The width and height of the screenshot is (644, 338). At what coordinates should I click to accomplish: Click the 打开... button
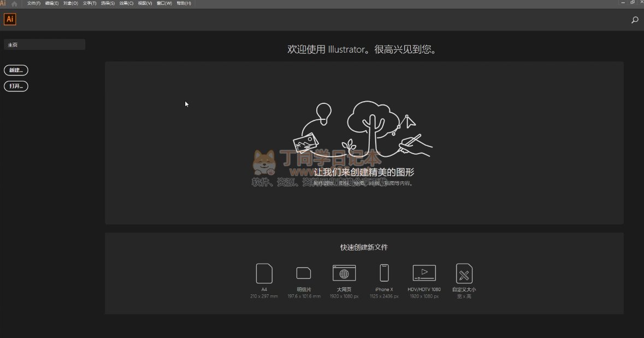click(x=16, y=86)
